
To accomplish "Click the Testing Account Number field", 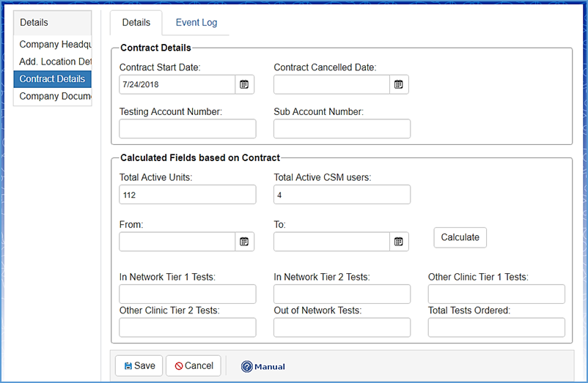I will (187, 129).
